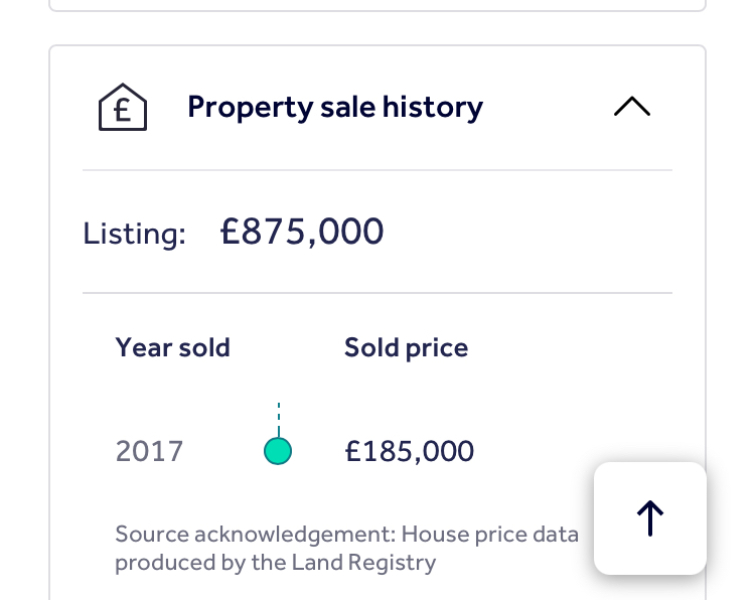Select the Property sale history heading
Image resolution: width=755 pixels, height=600 pixels.
coord(335,107)
